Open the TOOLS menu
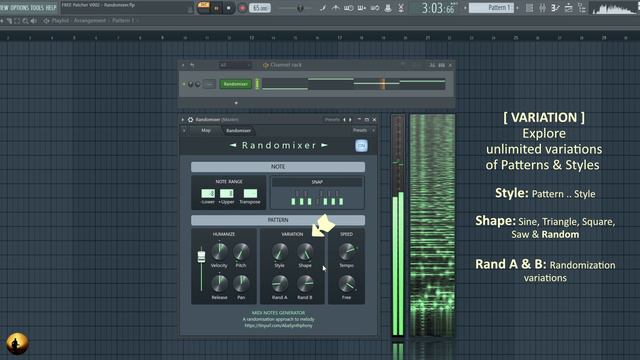This screenshot has height=360, width=640. 36,8
